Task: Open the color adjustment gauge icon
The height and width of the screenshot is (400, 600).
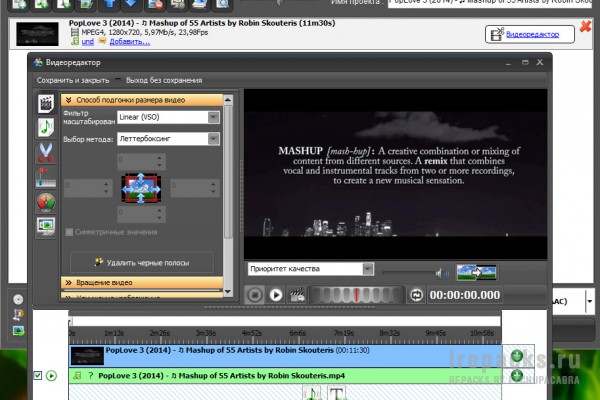Action: point(46,202)
